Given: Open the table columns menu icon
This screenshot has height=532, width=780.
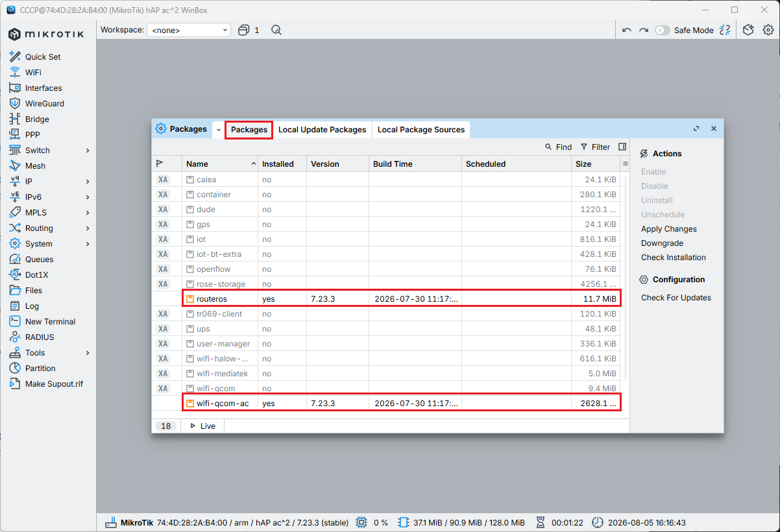Looking at the screenshot, I should [626, 164].
